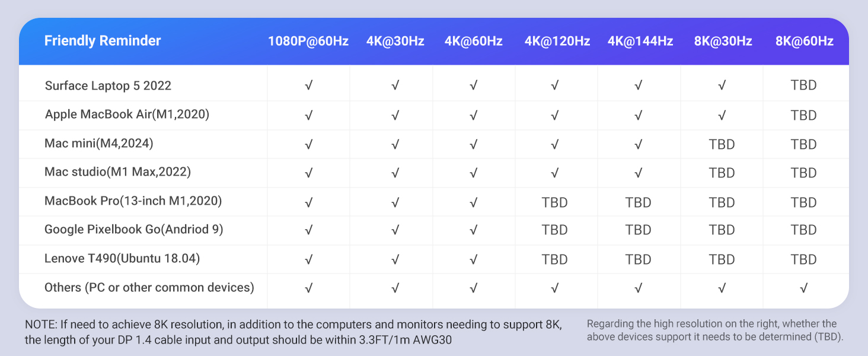This screenshot has width=868, height=356.
Task: Click the TBD cell for MacBook Pro 4K@120Hz
Action: 555,202
